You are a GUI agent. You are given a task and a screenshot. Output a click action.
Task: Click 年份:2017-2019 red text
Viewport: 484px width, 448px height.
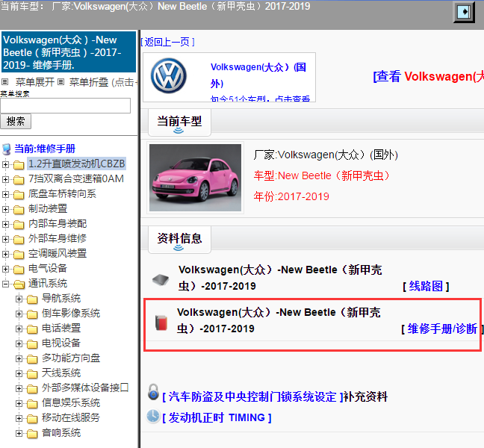click(x=291, y=196)
